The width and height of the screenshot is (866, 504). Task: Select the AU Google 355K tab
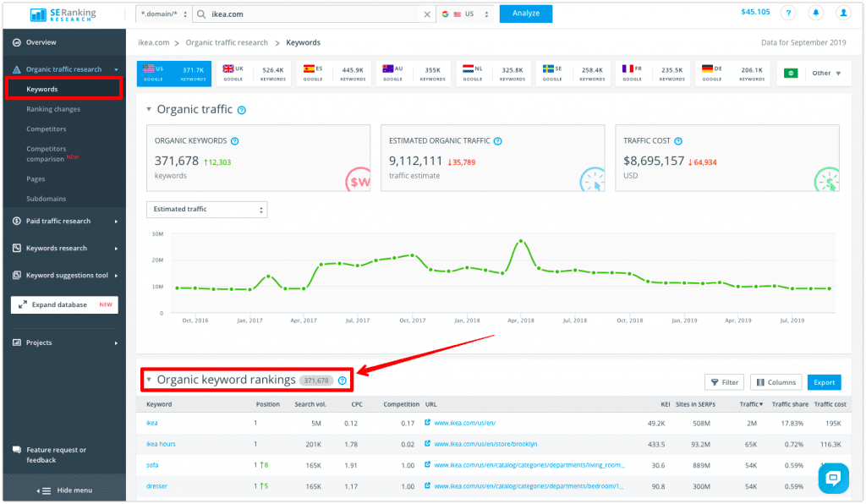click(413, 74)
